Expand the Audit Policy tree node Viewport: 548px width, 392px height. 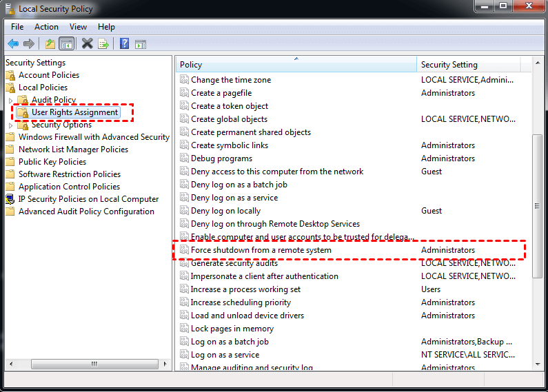[10, 101]
